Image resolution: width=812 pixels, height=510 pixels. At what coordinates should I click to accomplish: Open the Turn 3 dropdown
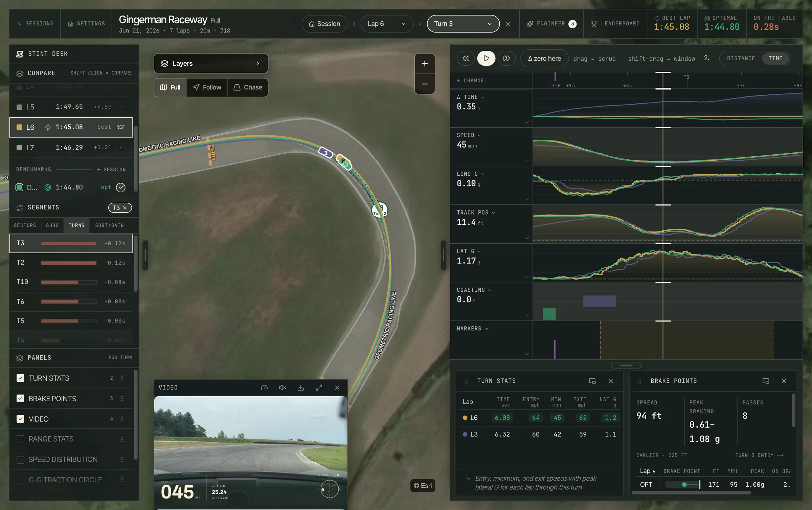point(463,24)
